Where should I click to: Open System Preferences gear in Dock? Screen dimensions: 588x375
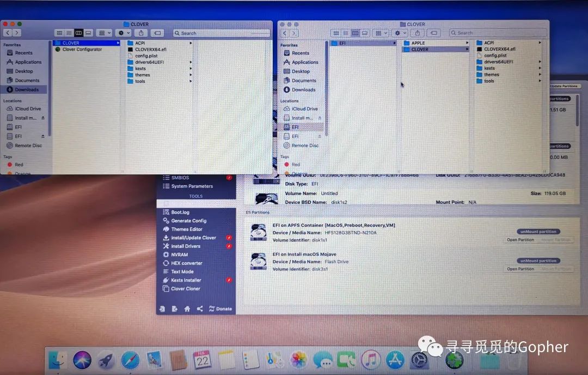point(419,360)
